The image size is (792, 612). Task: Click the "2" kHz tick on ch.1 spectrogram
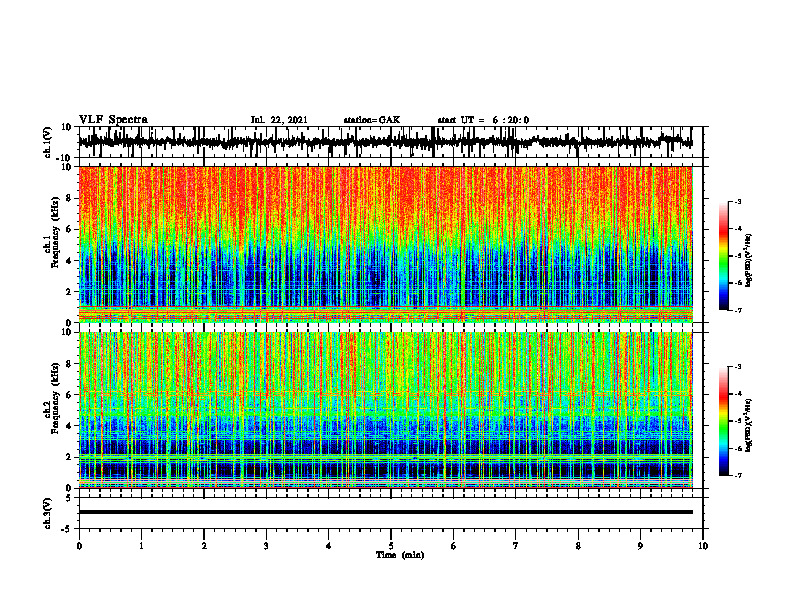click(70, 292)
